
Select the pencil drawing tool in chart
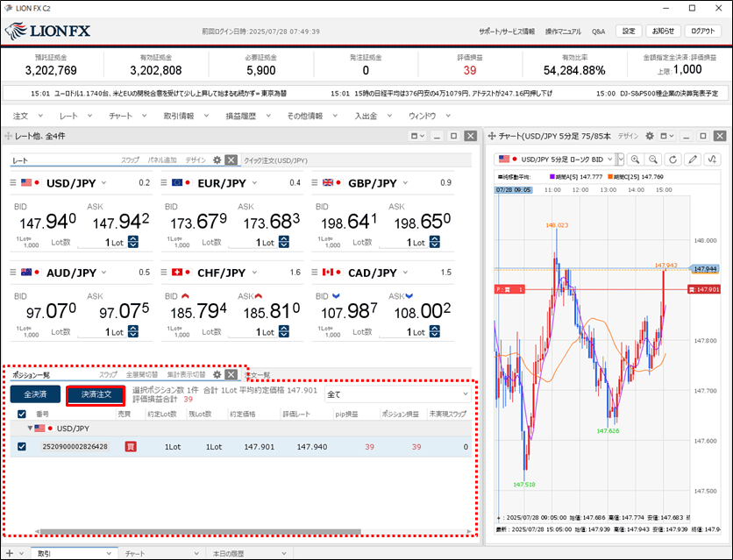(693, 159)
